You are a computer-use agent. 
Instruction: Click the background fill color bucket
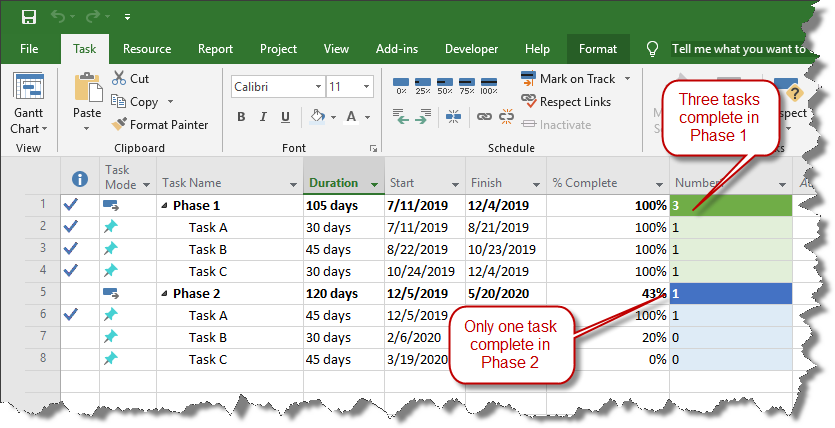click(317, 117)
